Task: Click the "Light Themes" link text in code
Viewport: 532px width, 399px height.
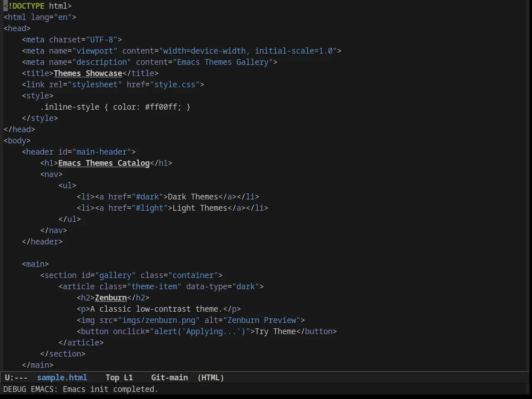Action: (200, 208)
